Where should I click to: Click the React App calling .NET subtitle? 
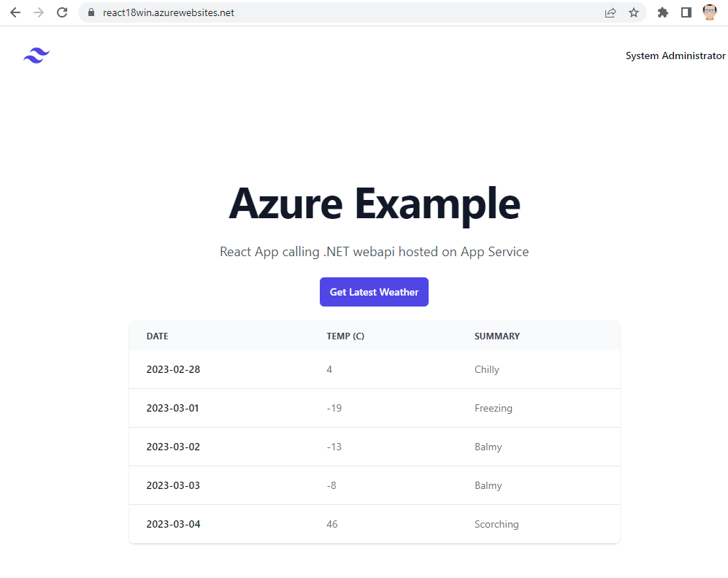click(374, 252)
